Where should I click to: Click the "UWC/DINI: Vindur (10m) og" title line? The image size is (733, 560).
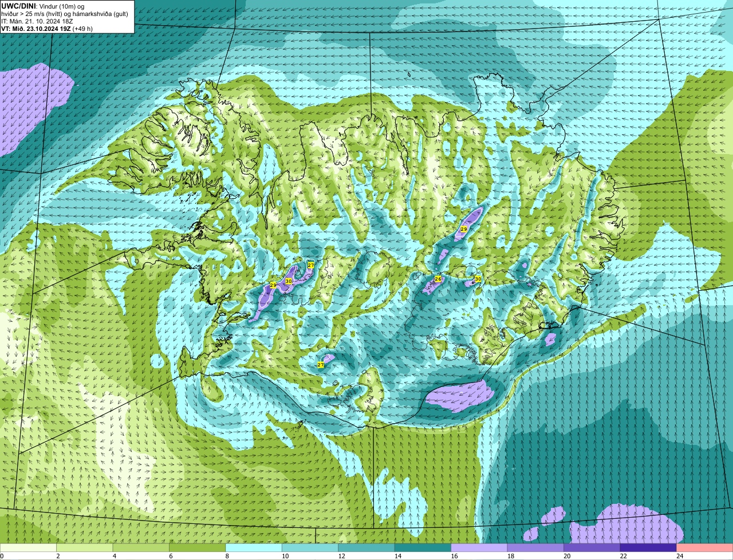click(x=43, y=6)
